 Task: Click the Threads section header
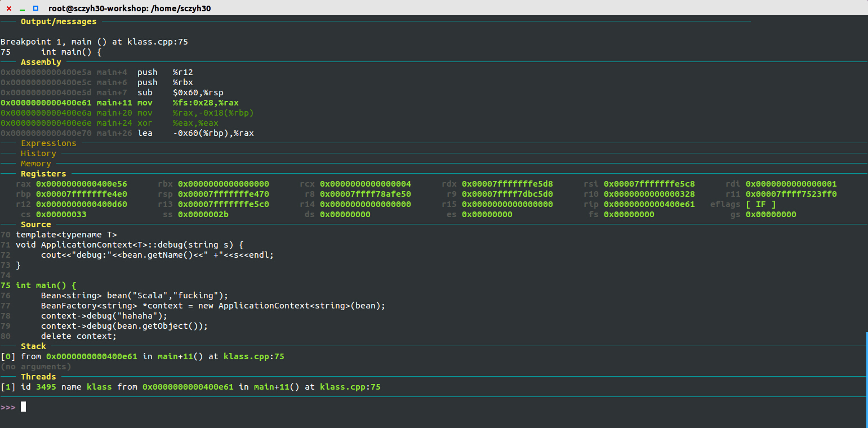click(x=38, y=377)
